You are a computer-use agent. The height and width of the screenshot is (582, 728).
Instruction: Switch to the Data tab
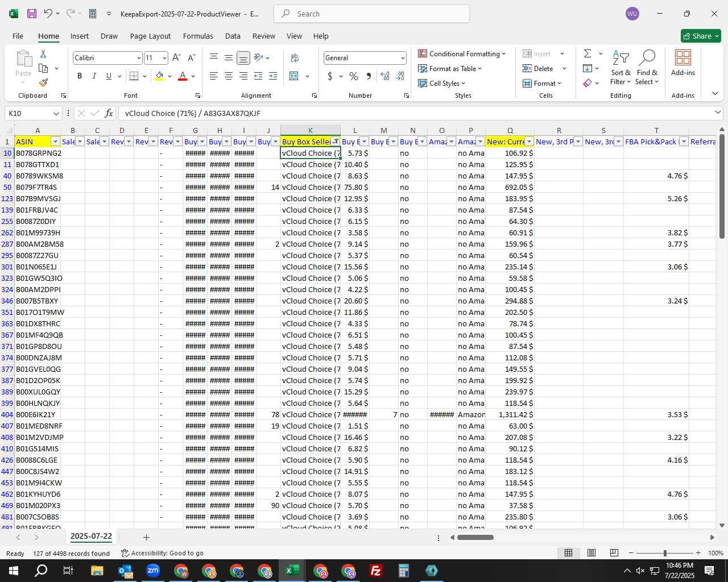(233, 36)
